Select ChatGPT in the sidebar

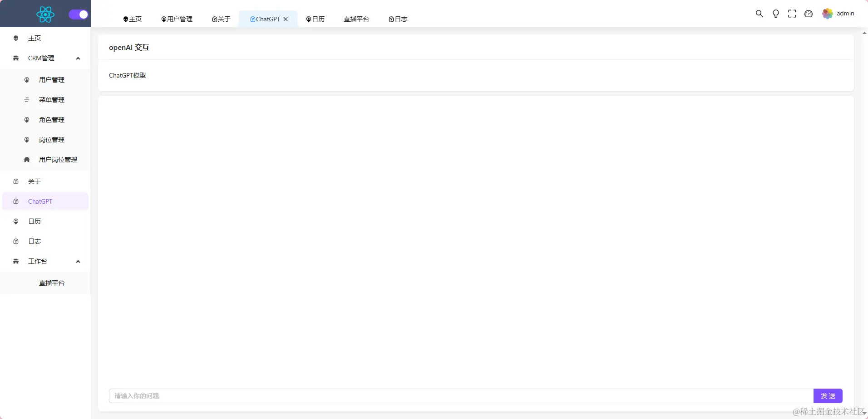tap(45, 201)
